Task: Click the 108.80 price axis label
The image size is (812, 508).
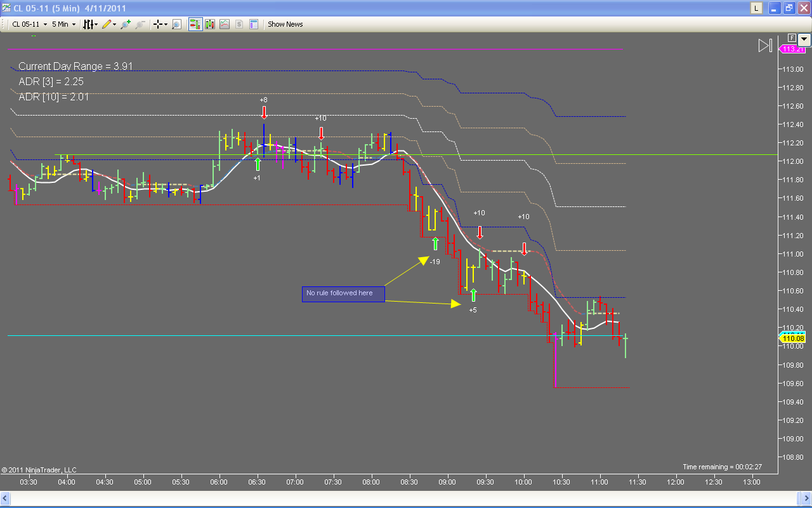Action: pos(792,457)
